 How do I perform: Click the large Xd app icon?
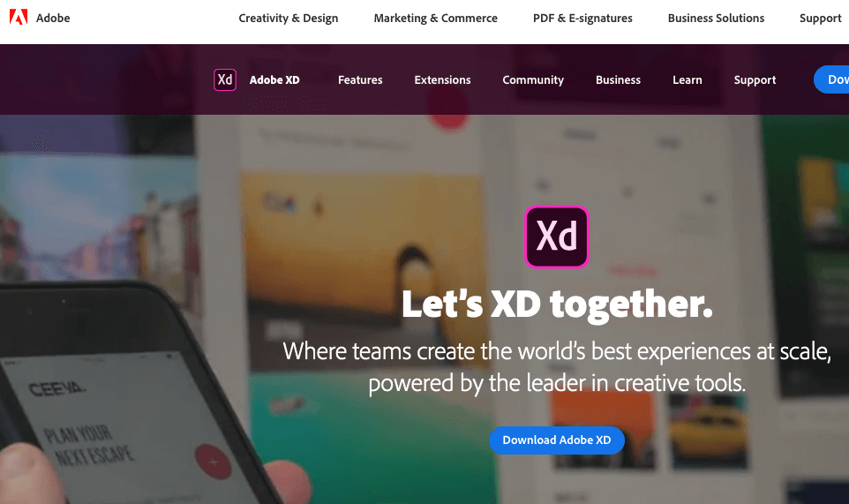pos(557,237)
